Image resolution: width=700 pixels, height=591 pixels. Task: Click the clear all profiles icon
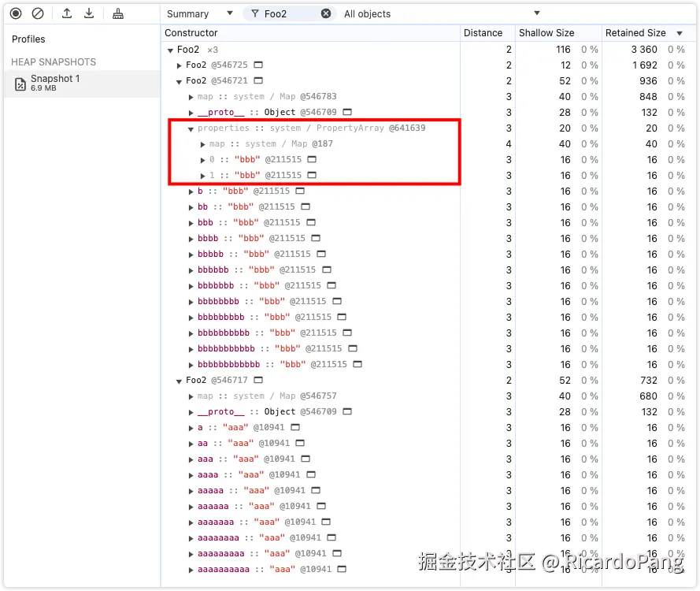(38, 13)
